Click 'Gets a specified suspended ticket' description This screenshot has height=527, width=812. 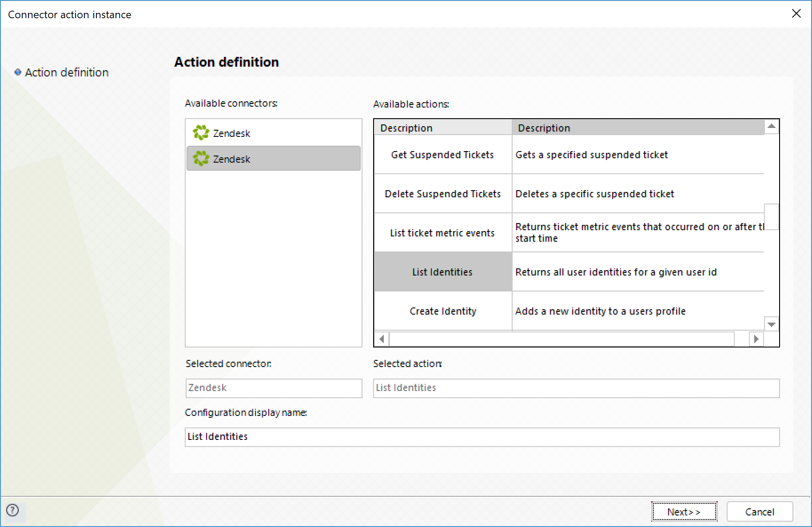coord(638,155)
